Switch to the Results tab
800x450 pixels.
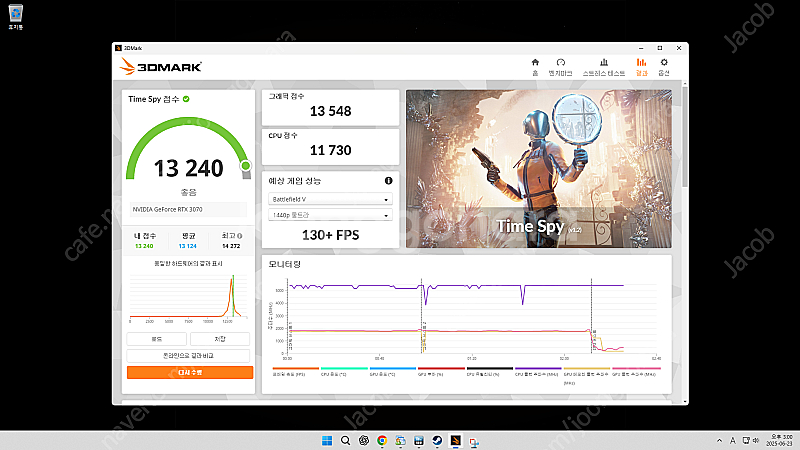tap(641, 66)
